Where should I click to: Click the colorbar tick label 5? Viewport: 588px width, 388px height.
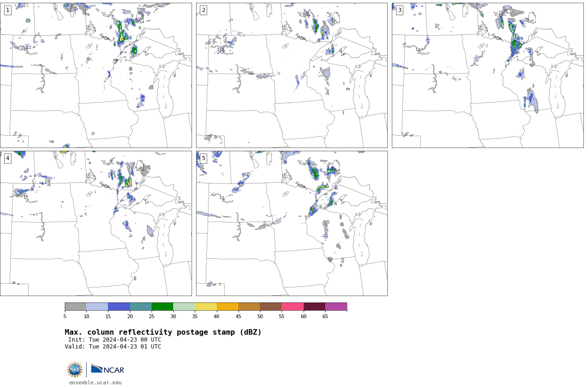[x=65, y=316]
